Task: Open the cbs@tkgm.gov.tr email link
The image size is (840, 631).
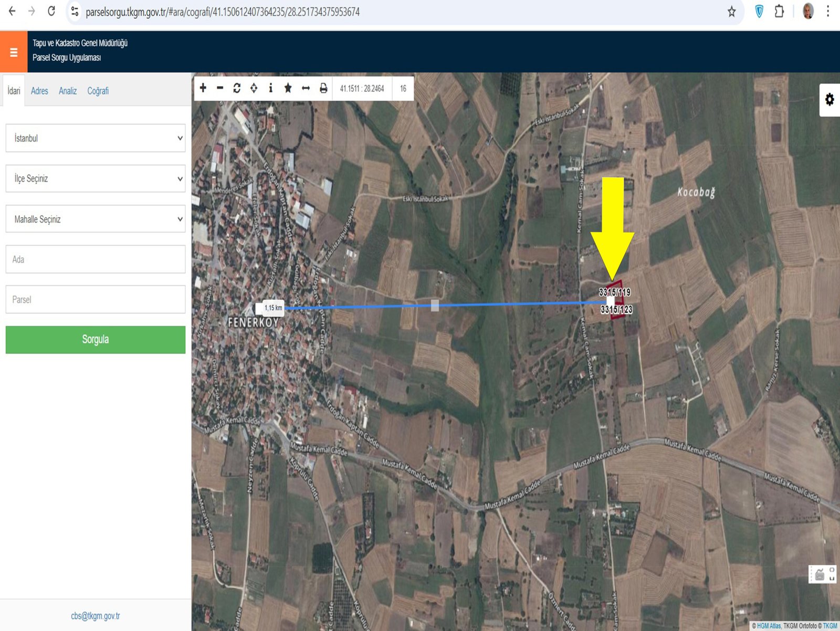Action: (x=96, y=616)
